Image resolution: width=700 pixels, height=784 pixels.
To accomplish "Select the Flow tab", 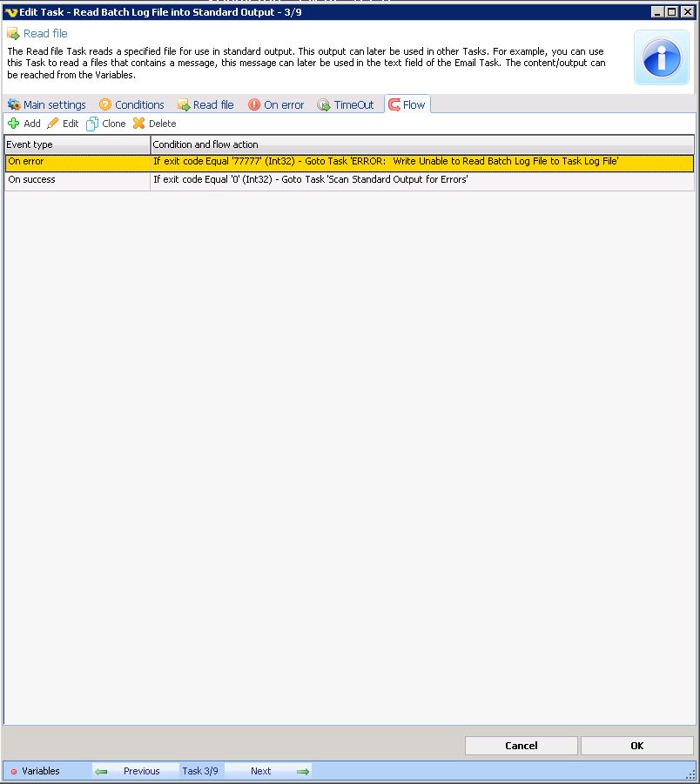I will tap(407, 104).
